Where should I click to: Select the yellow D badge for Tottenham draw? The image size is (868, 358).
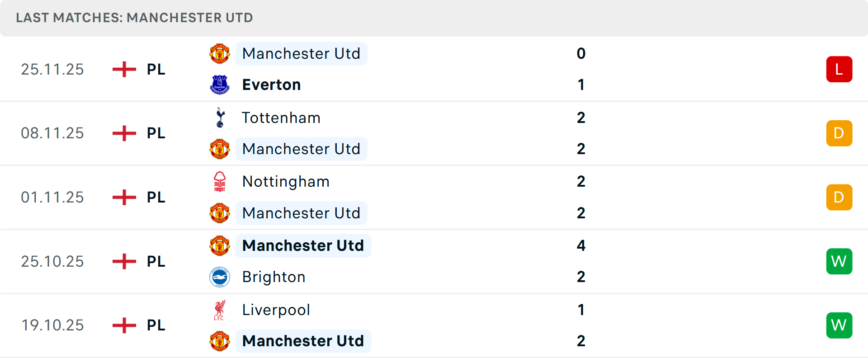[x=839, y=133]
